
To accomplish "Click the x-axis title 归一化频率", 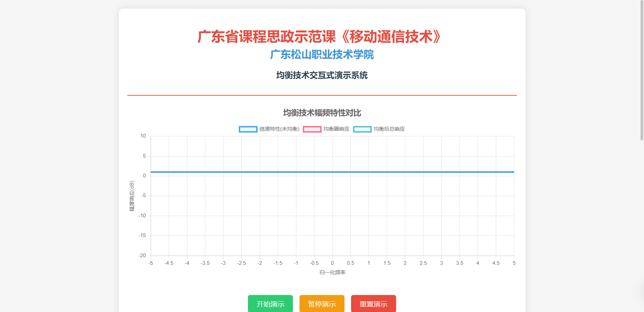I will click(332, 272).
